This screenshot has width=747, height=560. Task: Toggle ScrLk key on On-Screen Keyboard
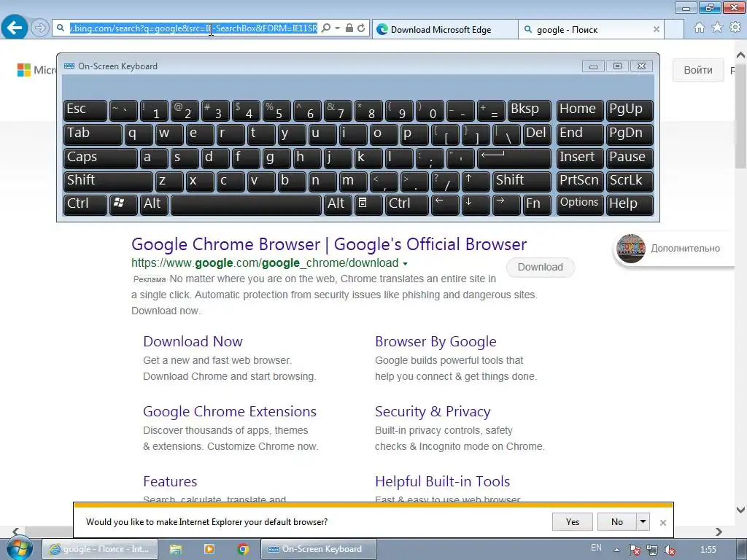[630, 182]
